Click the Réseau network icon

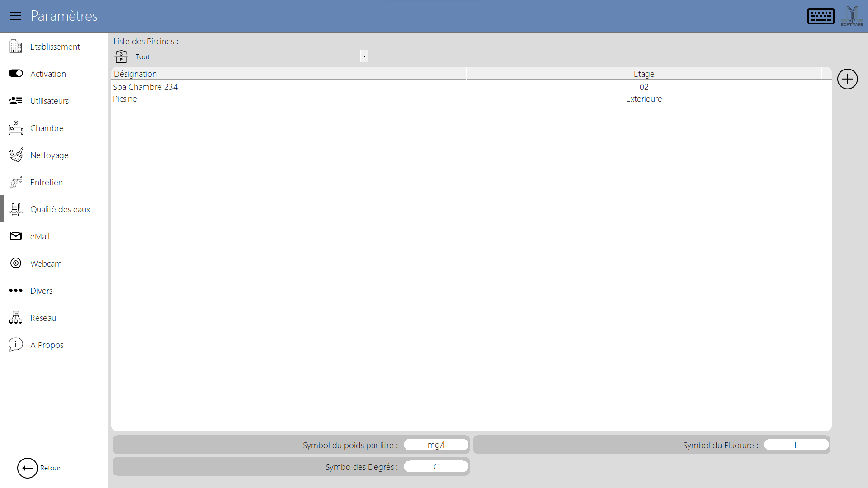click(16, 318)
